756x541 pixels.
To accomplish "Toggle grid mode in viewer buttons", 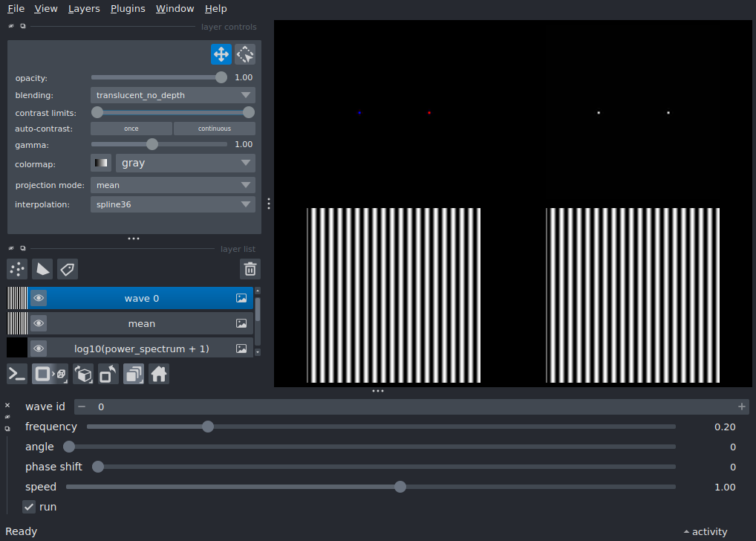I will [134, 374].
